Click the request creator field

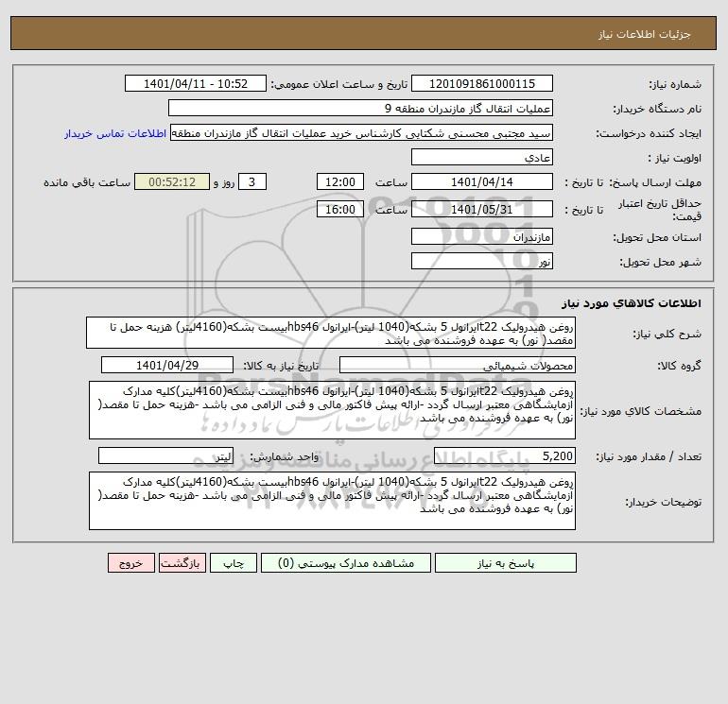[362, 132]
